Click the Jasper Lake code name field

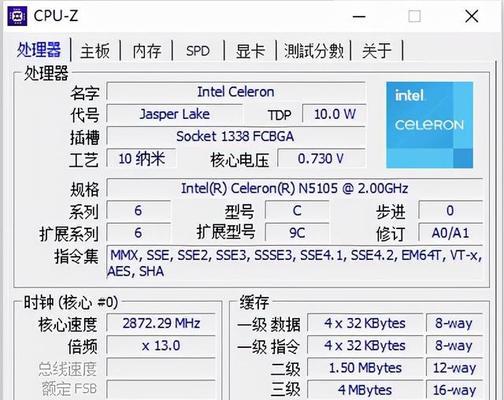coord(175,114)
